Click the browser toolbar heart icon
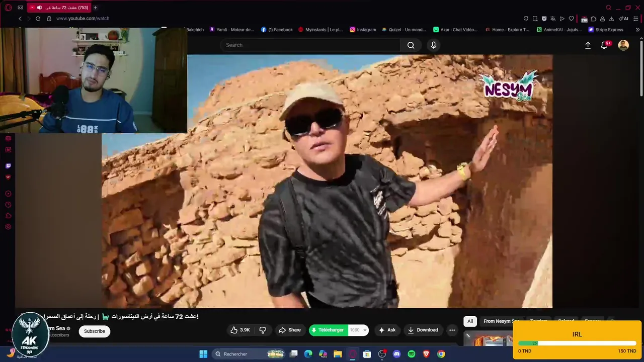 [x=571, y=19]
